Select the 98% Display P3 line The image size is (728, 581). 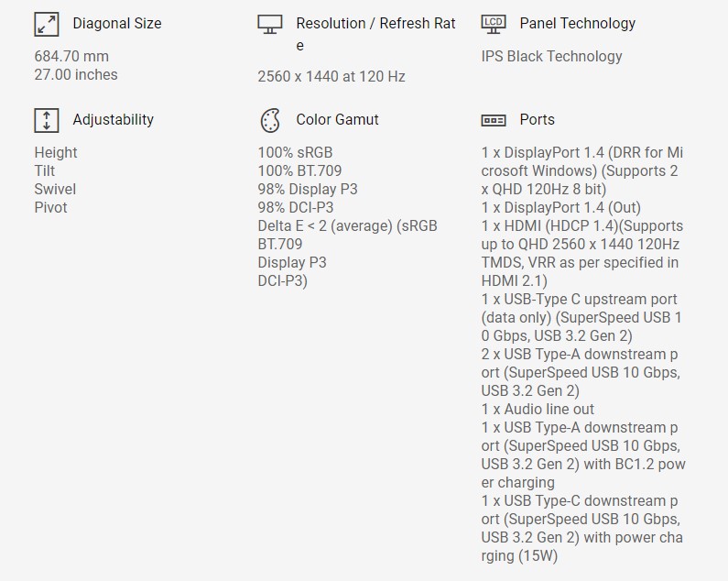pyautogui.click(x=308, y=190)
